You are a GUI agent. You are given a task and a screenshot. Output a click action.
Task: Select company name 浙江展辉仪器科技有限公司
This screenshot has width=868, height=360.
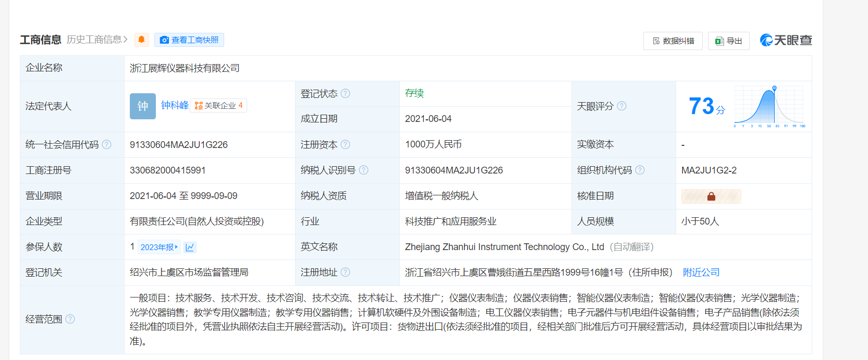[185, 68]
